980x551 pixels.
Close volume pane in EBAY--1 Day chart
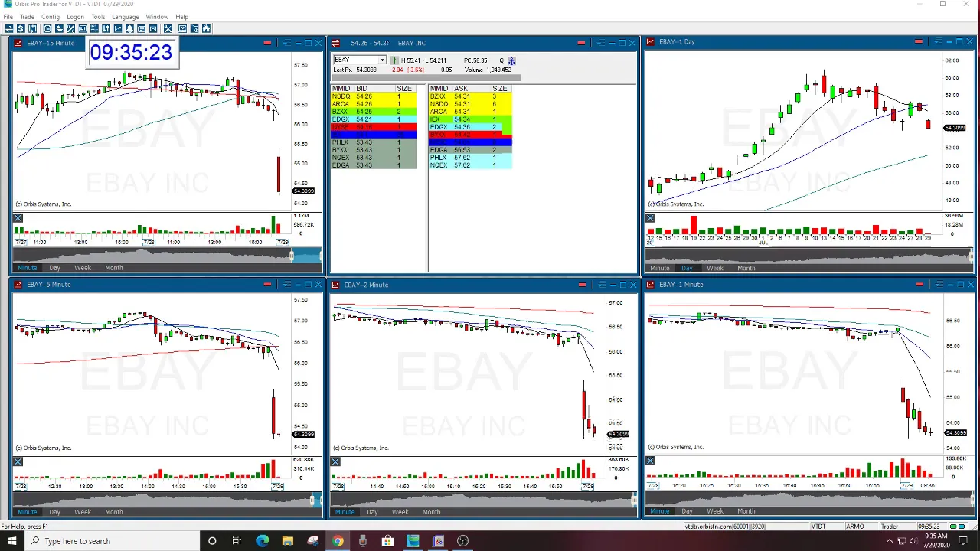pos(650,218)
